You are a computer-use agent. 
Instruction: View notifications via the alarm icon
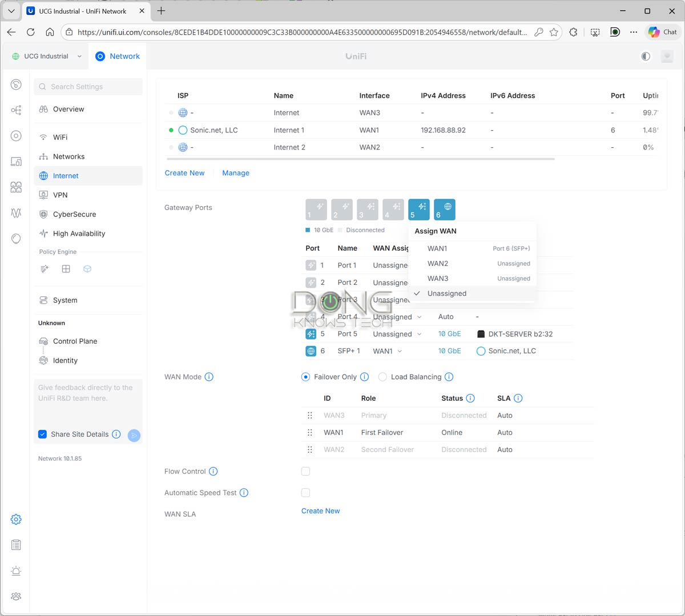click(15, 571)
